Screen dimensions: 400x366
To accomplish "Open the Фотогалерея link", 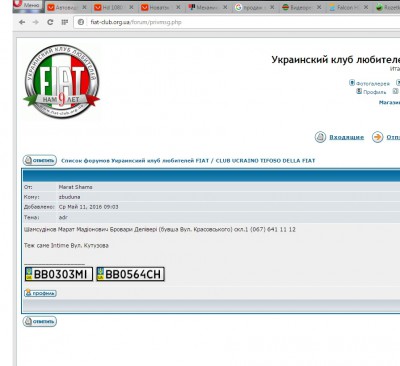I will click(x=369, y=83).
